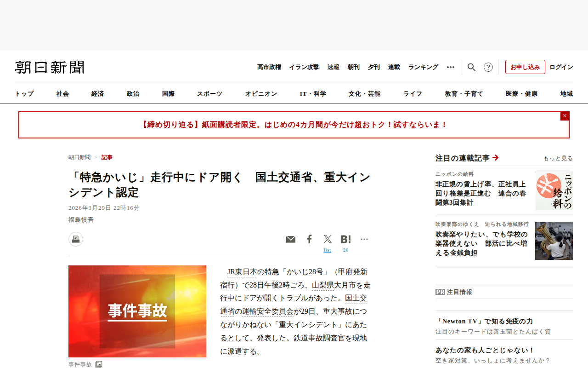Open the スポーツ section
This screenshot has width=588, height=368.
coord(210,94)
